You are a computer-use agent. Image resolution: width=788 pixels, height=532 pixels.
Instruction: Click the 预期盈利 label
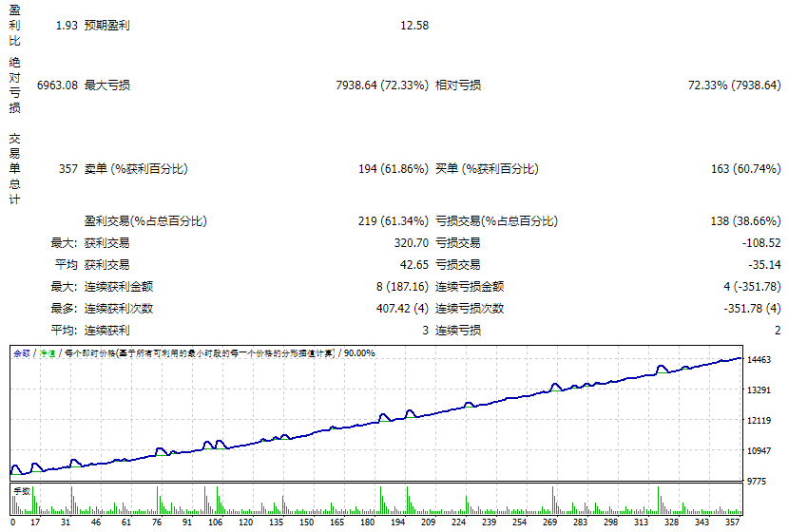(x=107, y=26)
